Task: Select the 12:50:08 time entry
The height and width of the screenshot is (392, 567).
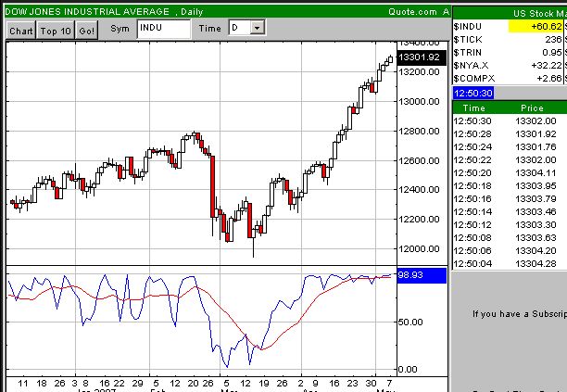Action: click(x=472, y=238)
